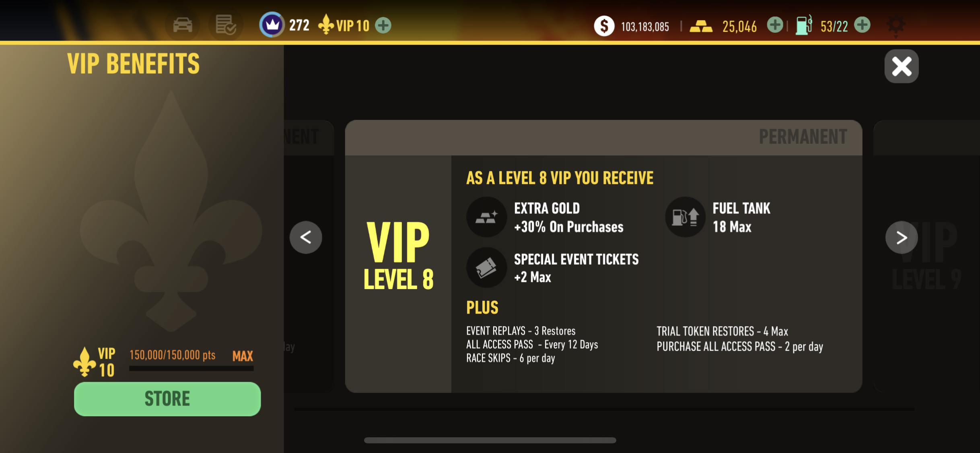Open the STORE button
980x453 pixels.
click(x=167, y=399)
